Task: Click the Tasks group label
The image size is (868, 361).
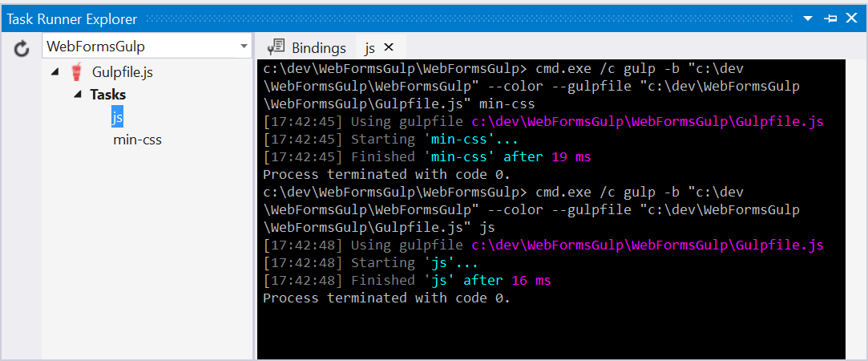Action: pos(107,95)
